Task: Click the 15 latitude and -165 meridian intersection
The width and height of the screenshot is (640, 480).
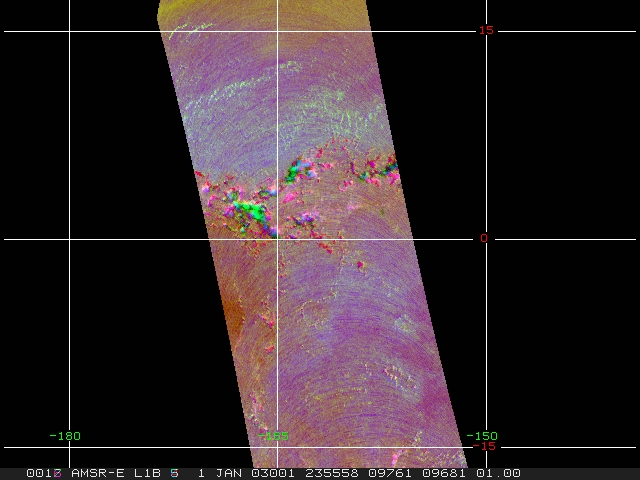Action: (x=277, y=31)
